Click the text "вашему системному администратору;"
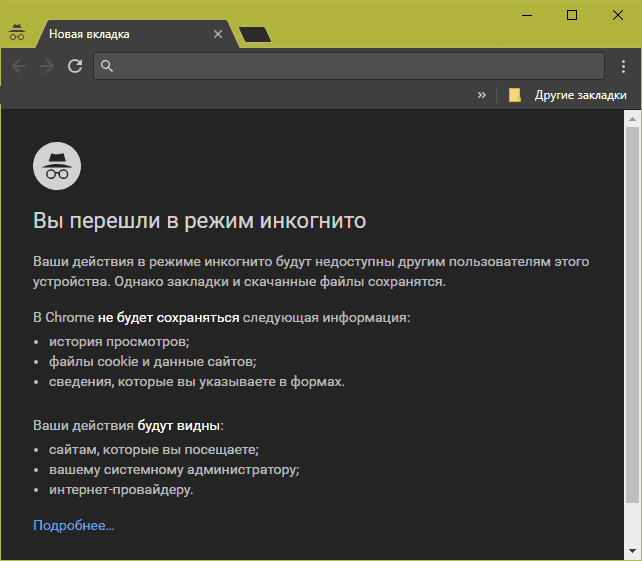Screen dimensions: 642x561 pos(174,470)
